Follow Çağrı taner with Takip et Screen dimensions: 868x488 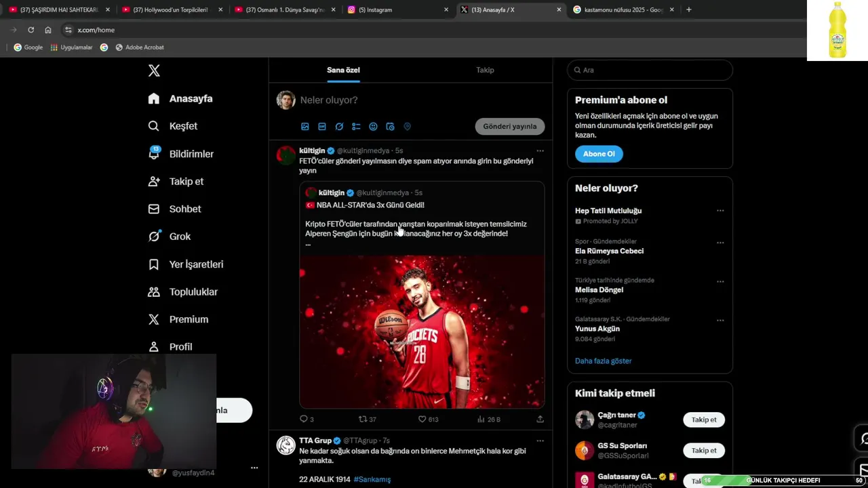pos(704,420)
